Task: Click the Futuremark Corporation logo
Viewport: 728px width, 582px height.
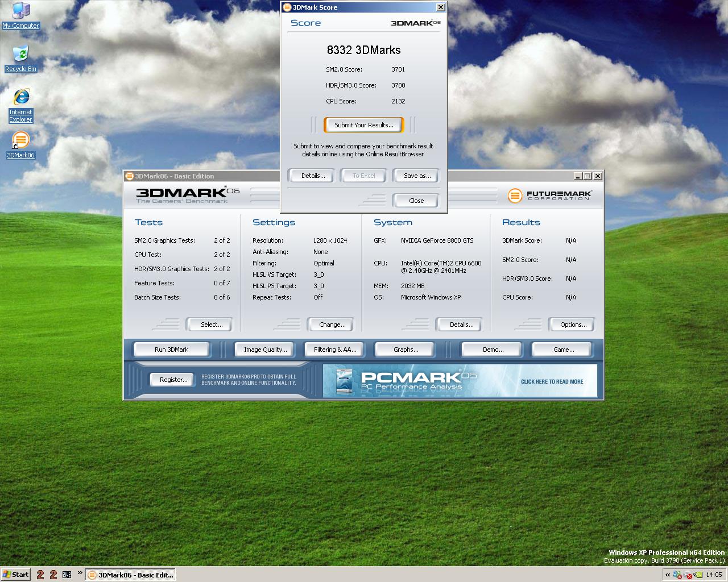Action: [549, 196]
